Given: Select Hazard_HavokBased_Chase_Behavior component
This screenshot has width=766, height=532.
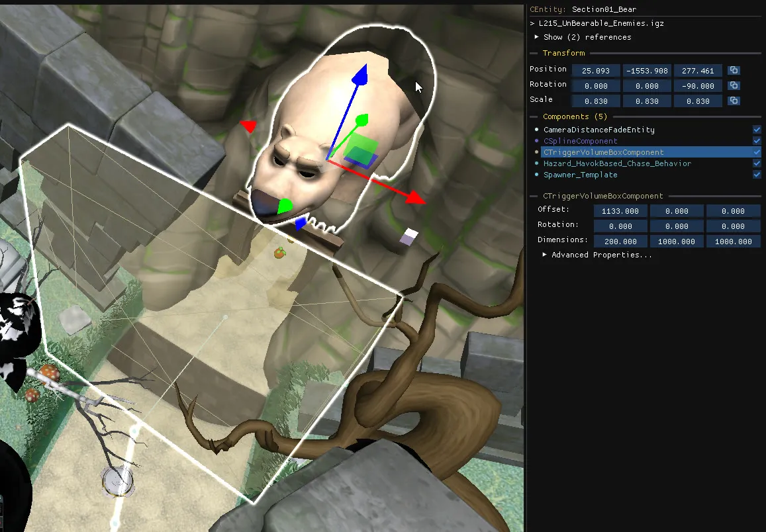Looking at the screenshot, I should 617,163.
